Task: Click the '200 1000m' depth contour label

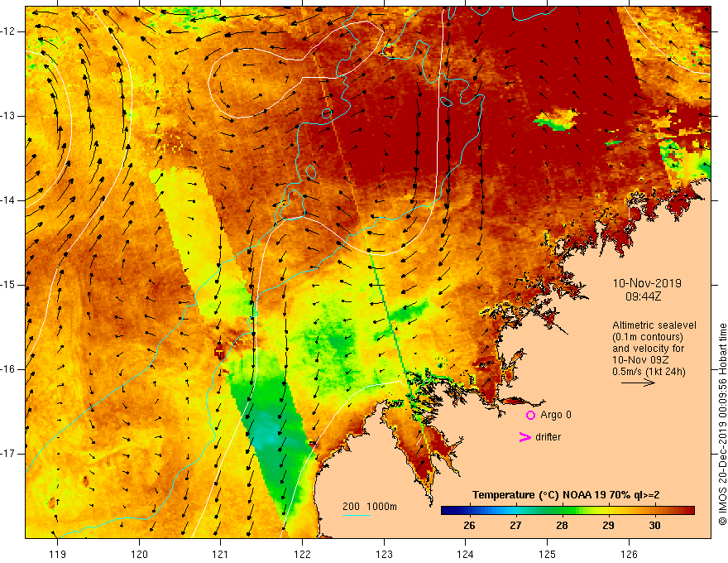Action: point(370,507)
